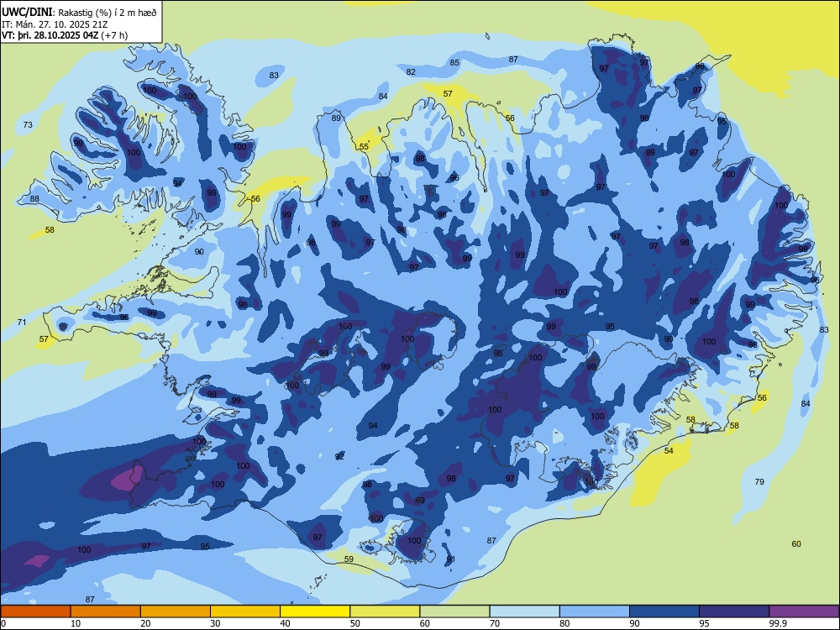This screenshot has width=840, height=630.
Task: Select the 40–50 bright yellow legend swatch
Action: pos(315,612)
